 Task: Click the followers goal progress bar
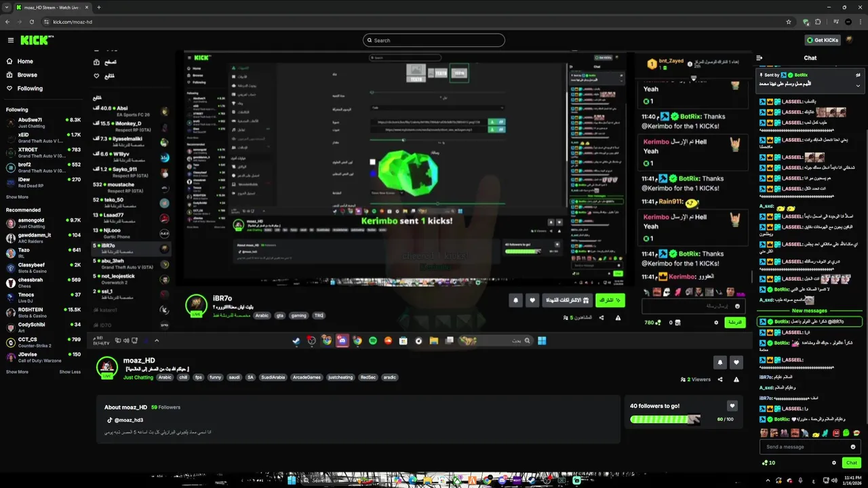[665, 420]
